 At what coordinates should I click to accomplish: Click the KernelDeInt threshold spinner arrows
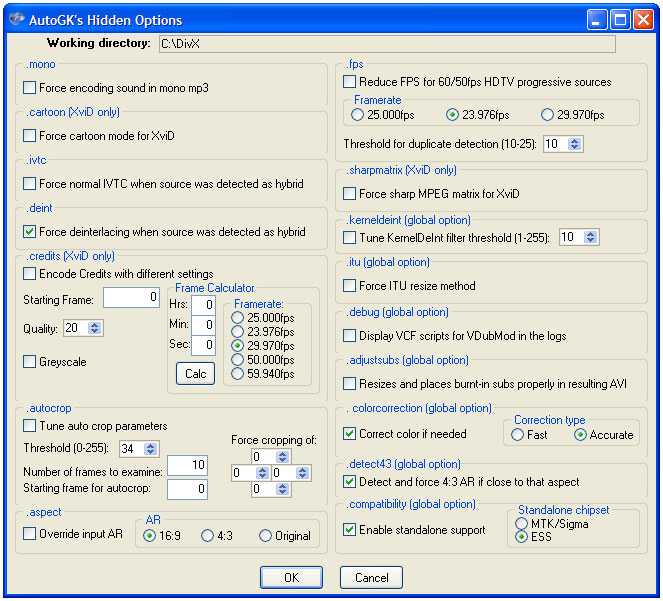pos(590,237)
